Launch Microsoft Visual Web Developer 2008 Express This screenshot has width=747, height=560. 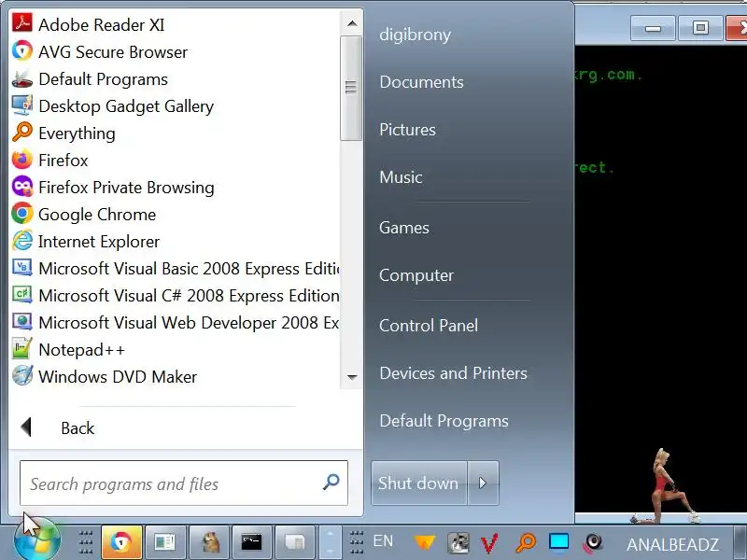tap(175, 323)
